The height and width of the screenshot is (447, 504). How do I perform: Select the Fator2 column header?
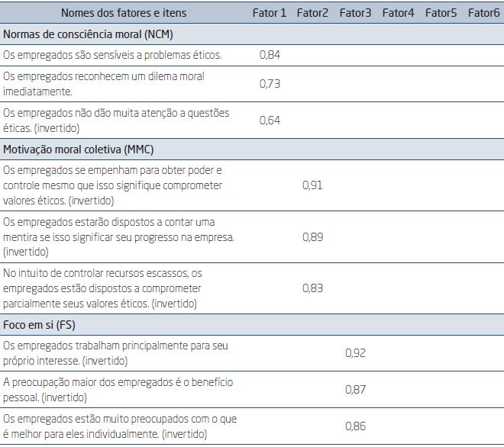(313, 13)
